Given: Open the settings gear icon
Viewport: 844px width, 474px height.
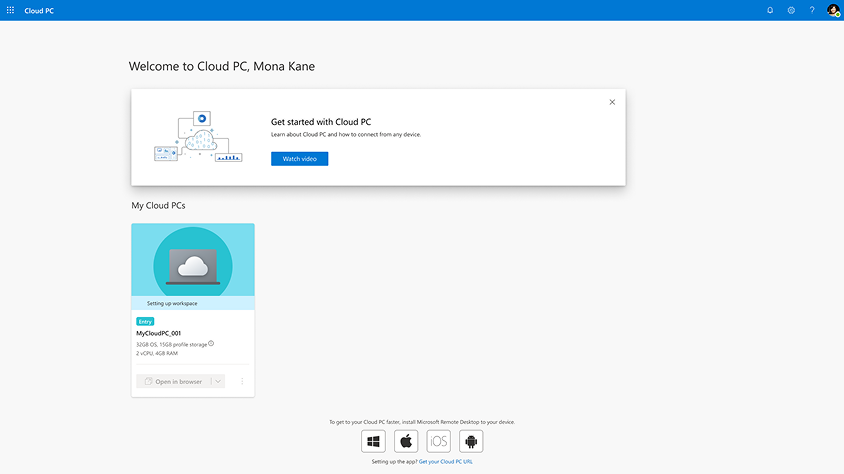Looking at the screenshot, I should pyautogui.click(x=791, y=10).
